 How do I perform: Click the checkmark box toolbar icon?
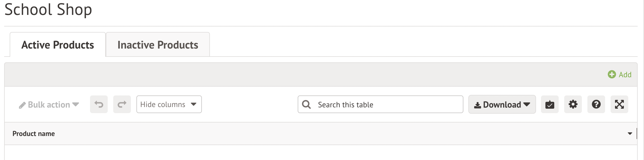[x=550, y=105]
